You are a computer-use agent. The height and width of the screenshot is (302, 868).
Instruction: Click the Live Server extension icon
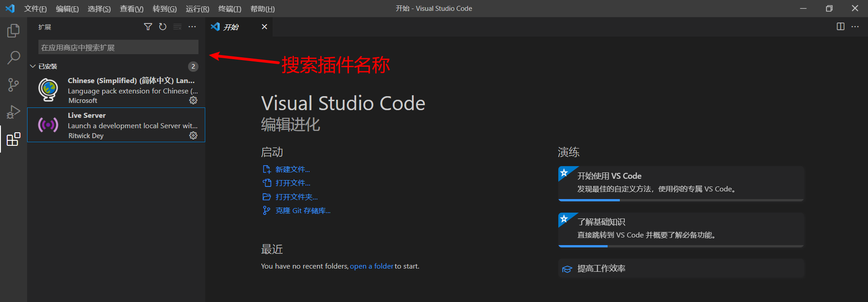click(x=48, y=125)
